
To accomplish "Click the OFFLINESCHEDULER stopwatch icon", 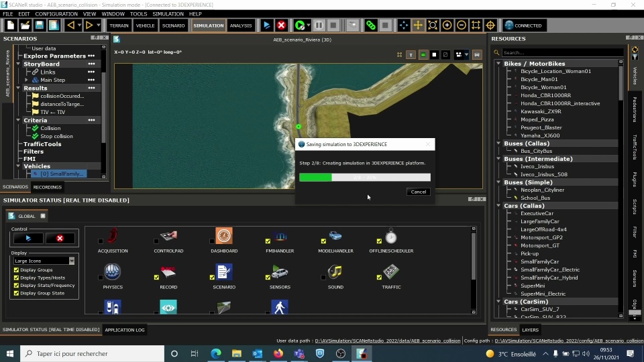I will [x=391, y=236].
